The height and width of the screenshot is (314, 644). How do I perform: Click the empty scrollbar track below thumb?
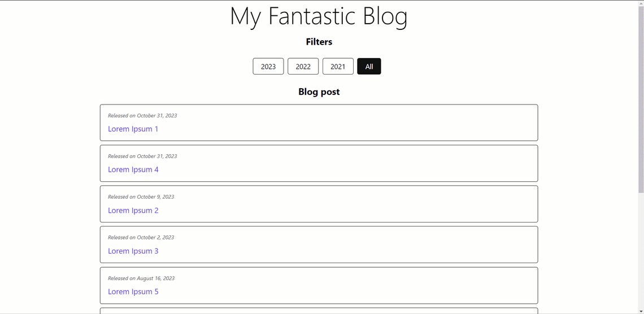coord(641,250)
